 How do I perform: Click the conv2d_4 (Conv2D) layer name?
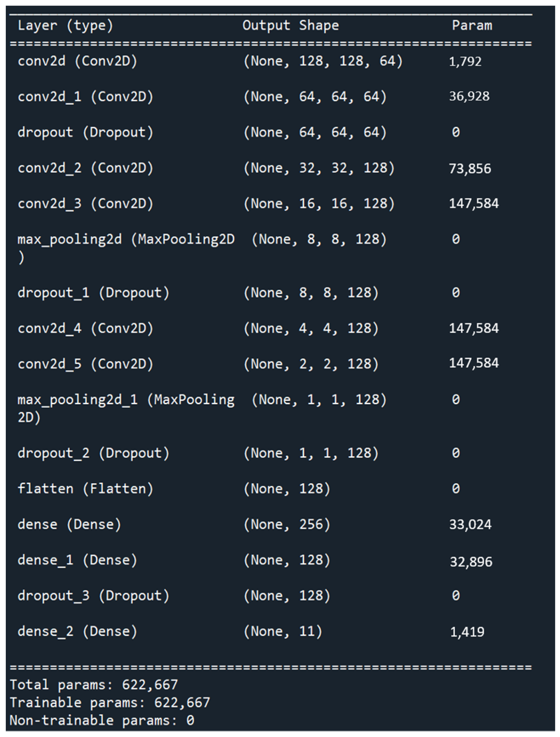(85, 329)
